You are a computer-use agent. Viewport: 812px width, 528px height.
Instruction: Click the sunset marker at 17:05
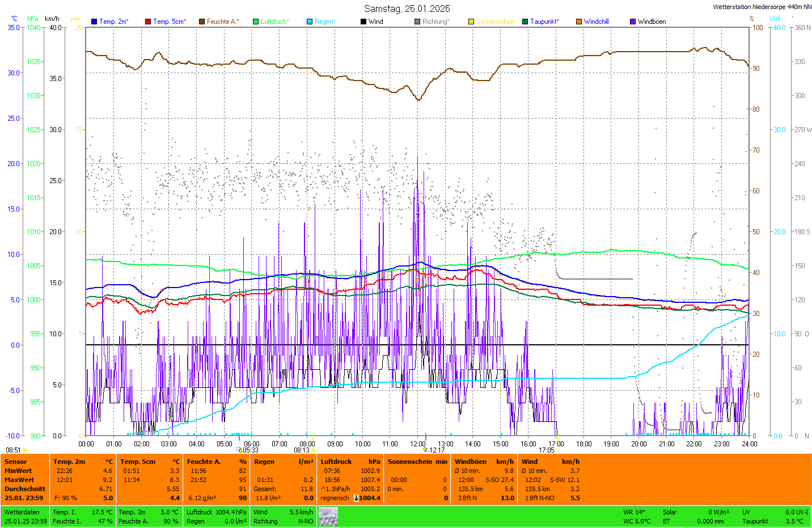pyautogui.click(x=558, y=450)
